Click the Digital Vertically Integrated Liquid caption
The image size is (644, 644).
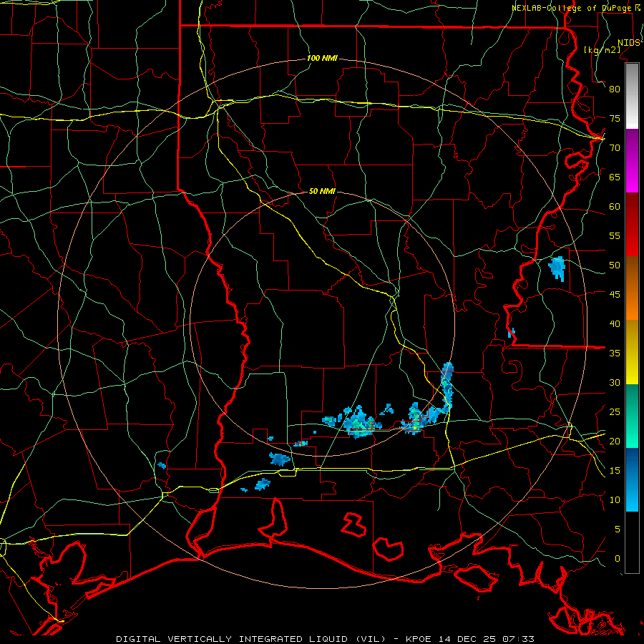coord(251,639)
